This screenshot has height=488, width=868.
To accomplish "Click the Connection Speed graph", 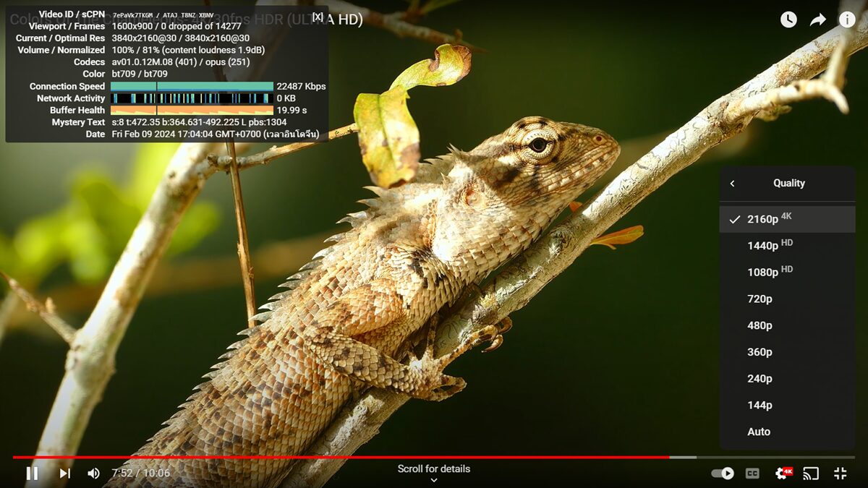I will point(192,86).
